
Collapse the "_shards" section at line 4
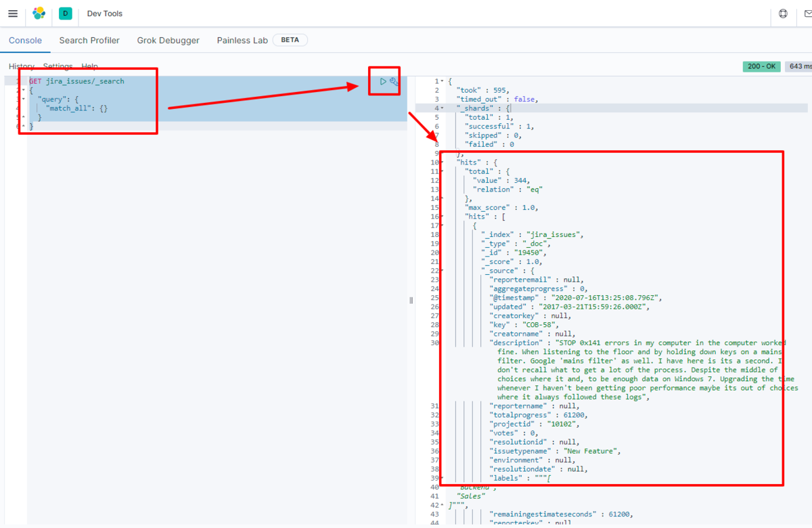pyautogui.click(x=441, y=108)
